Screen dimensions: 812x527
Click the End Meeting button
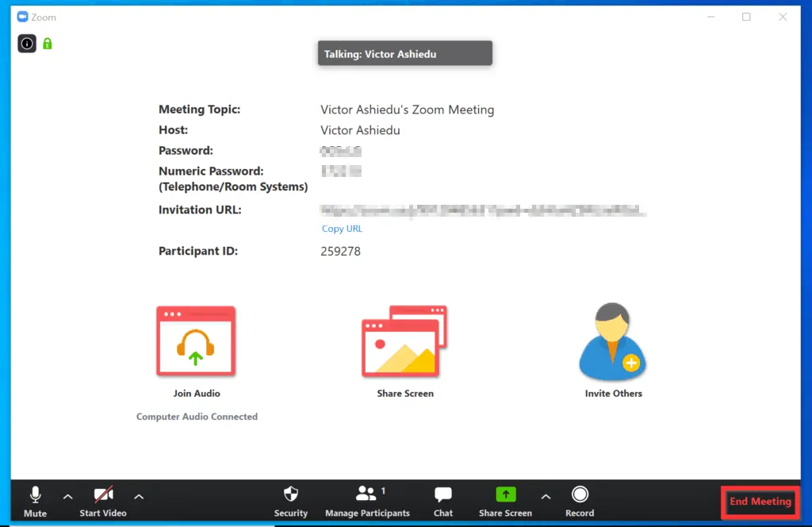point(760,501)
